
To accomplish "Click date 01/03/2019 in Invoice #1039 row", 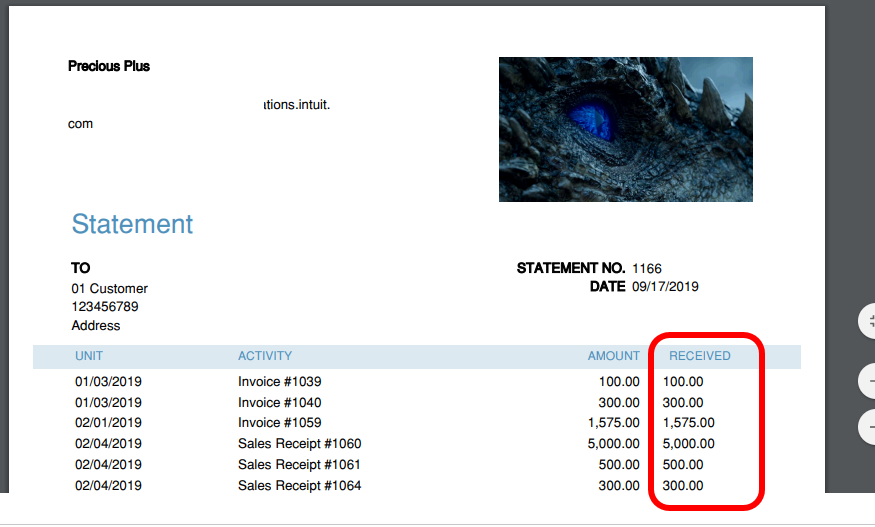I will click(x=108, y=382).
